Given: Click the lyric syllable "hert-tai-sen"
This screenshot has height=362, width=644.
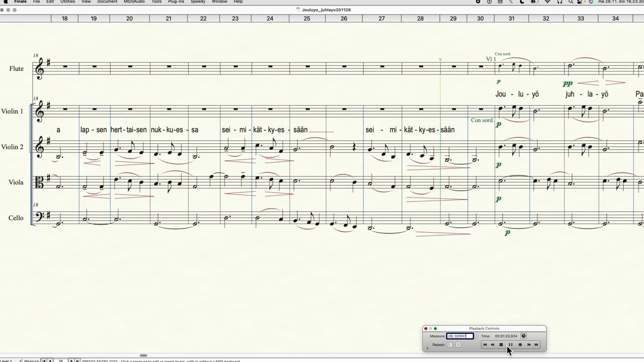Looking at the screenshot, I should point(129,130).
